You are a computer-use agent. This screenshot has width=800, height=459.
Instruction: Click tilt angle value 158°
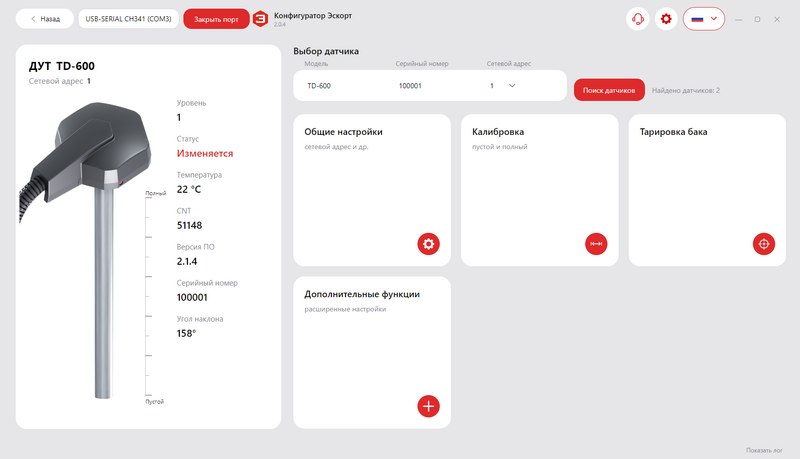186,334
